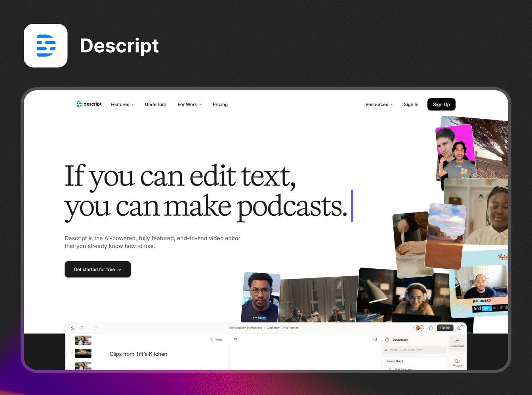
Task: Click Get started for free
Action: [x=97, y=269]
